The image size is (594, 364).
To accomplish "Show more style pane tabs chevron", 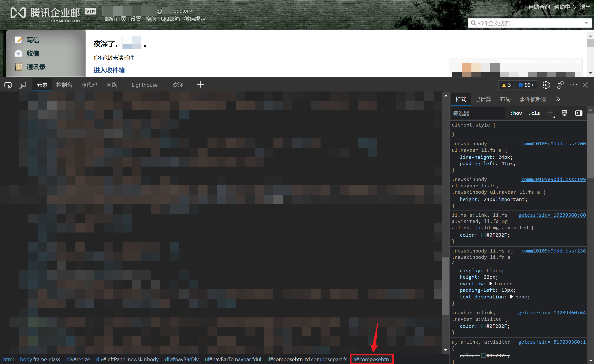I will click(x=558, y=99).
